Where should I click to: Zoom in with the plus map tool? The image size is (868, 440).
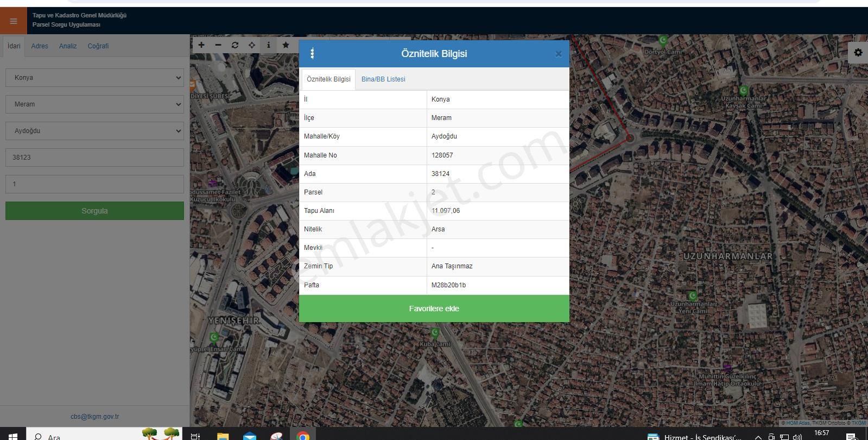[201, 45]
